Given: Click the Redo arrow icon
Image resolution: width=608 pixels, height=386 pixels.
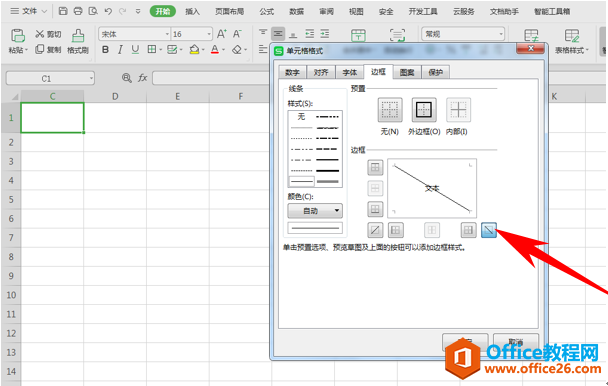Looking at the screenshot, I should (123, 11).
